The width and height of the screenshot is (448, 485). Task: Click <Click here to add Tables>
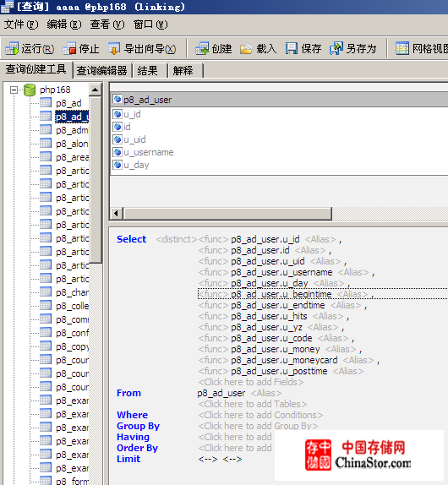click(253, 404)
